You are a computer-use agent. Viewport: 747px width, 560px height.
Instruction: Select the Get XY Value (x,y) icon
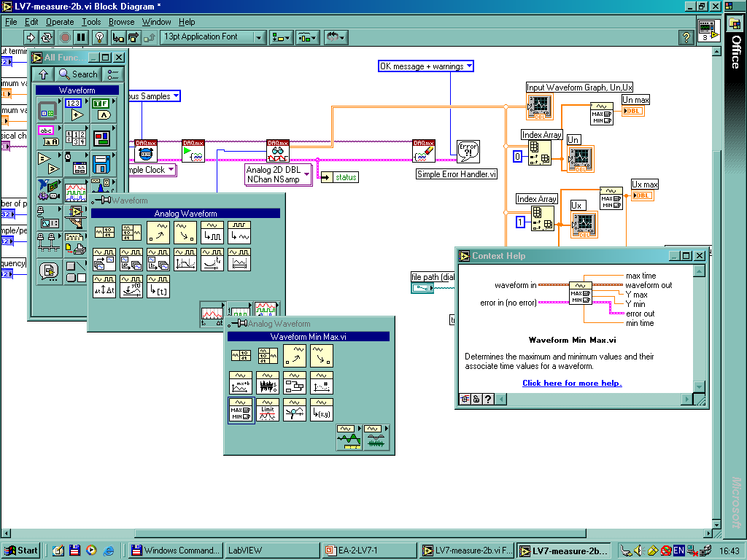[322, 410]
